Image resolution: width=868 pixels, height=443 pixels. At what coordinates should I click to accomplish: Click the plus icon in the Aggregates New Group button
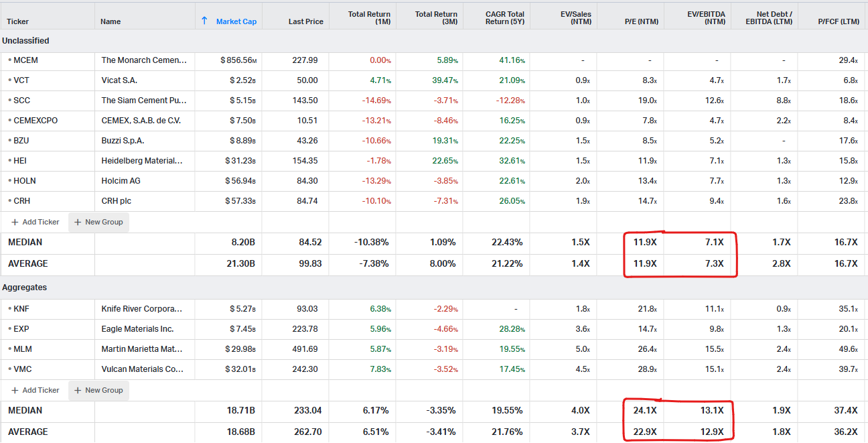point(78,390)
